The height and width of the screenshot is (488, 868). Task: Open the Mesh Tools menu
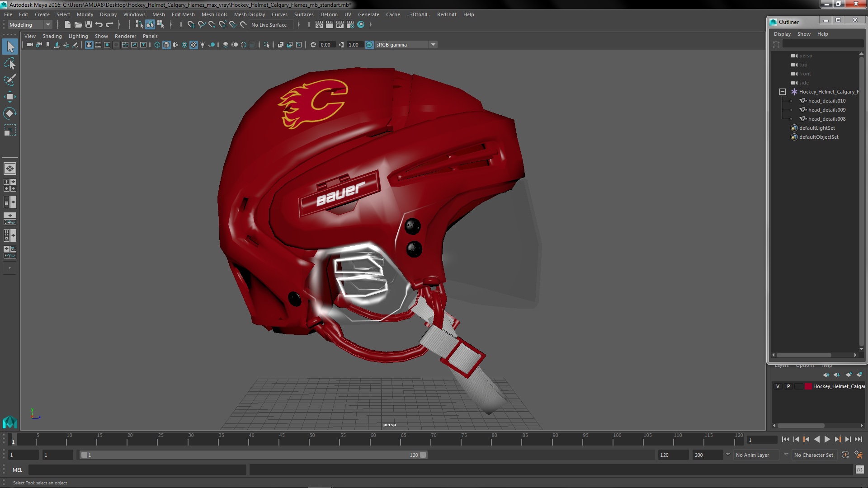214,14
